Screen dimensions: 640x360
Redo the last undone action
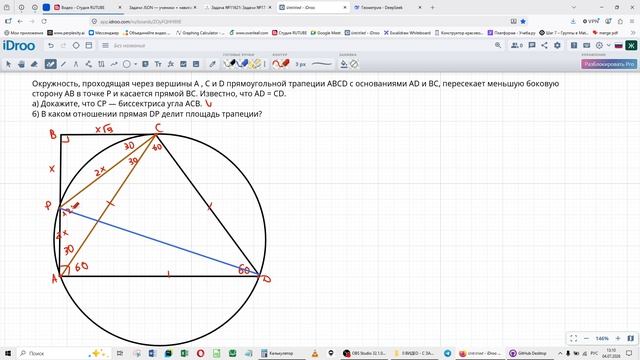coord(63,46)
